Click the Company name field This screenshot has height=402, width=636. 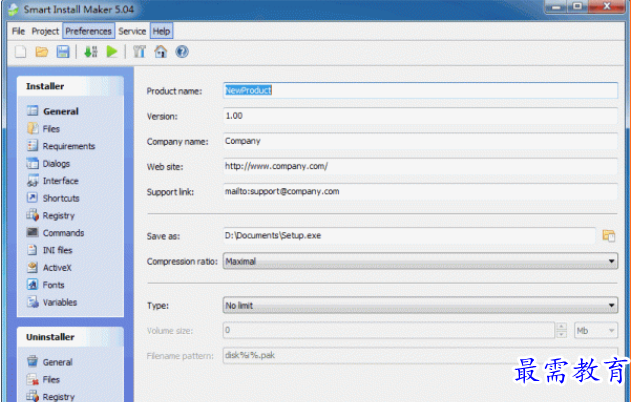tap(420, 141)
